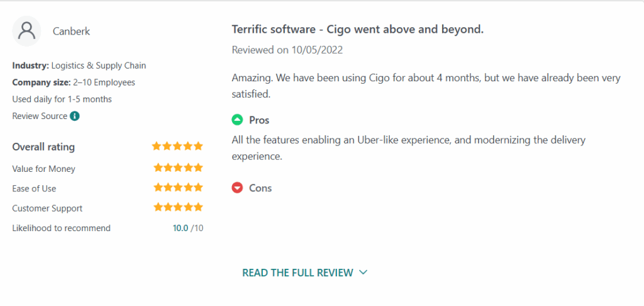Open the Review Source info icon
This screenshot has width=644, height=306.
(x=74, y=116)
